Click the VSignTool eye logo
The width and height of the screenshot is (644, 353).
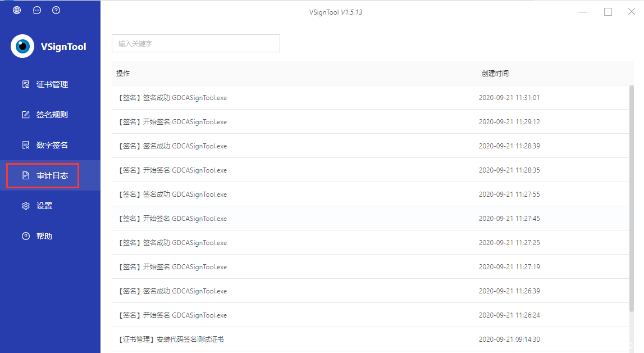pyautogui.click(x=22, y=46)
